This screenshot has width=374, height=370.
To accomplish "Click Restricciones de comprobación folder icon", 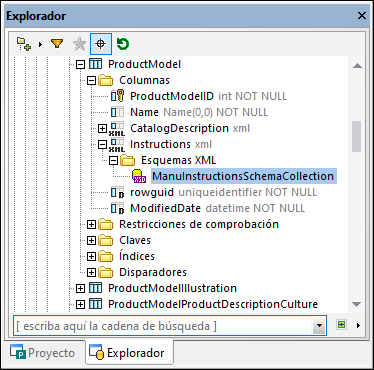I will [x=106, y=224].
